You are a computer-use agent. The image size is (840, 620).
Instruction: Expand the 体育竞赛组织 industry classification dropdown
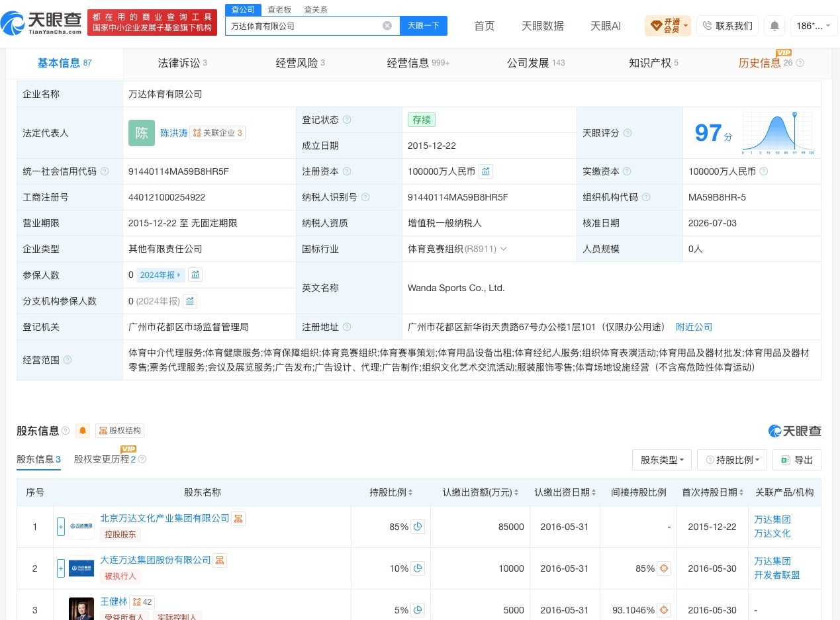(503, 249)
